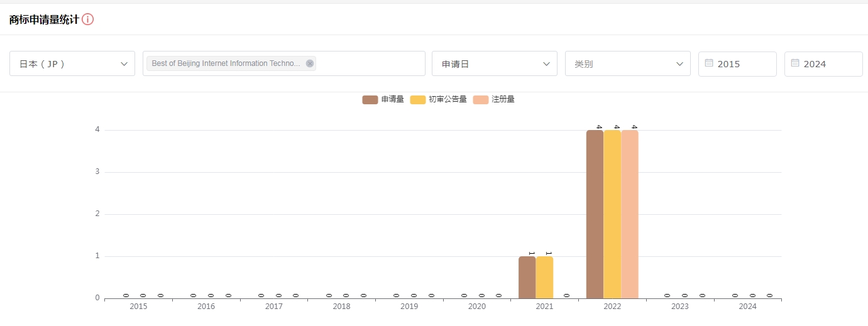Click the 2016 x-axis label

click(206, 307)
